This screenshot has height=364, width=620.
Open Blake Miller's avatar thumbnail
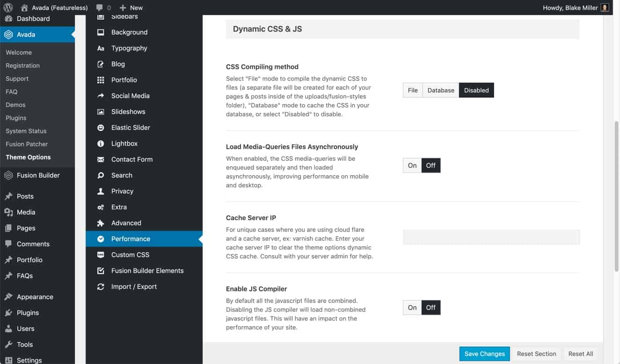pyautogui.click(x=605, y=7)
